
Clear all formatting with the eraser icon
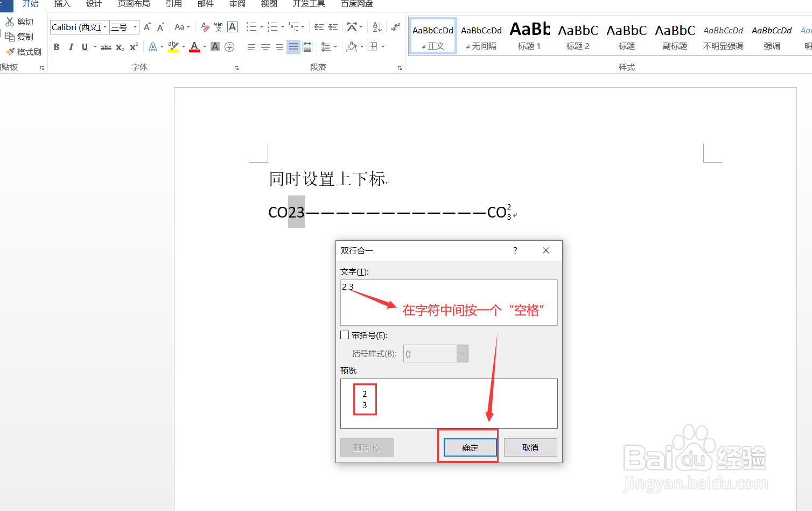(x=205, y=27)
